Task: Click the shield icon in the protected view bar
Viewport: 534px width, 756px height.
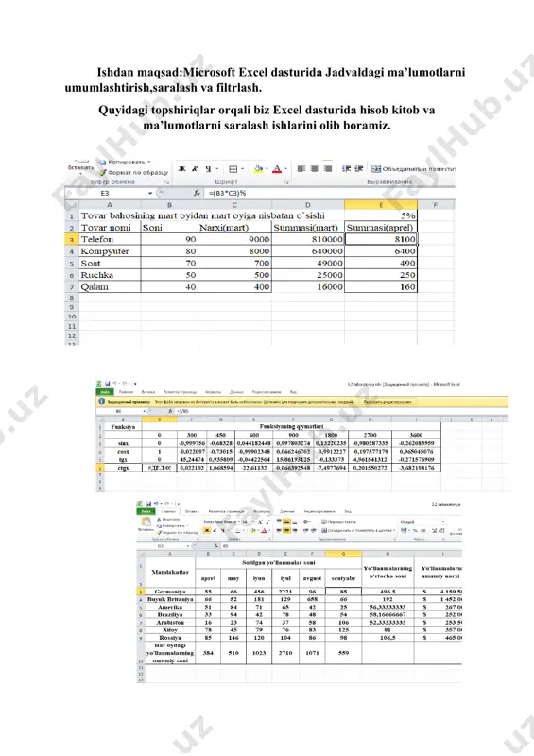Action: [x=102, y=401]
